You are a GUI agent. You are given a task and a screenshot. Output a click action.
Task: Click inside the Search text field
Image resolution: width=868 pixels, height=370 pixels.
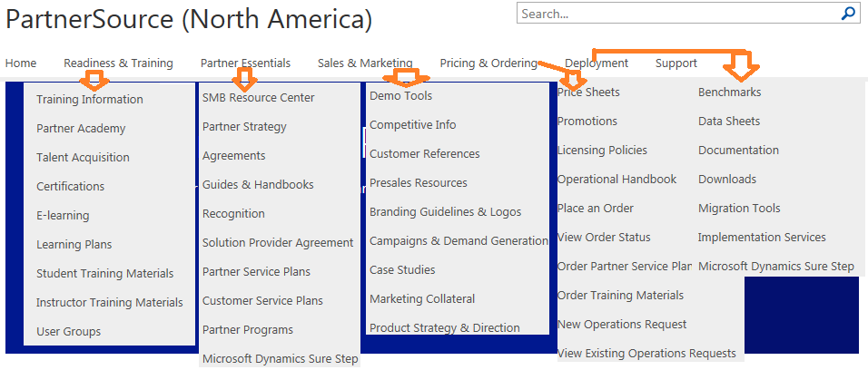(x=678, y=14)
